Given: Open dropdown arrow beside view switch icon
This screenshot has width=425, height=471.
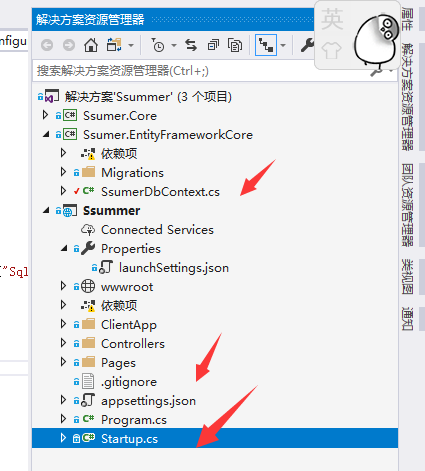Looking at the screenshot, I should click(131, 45).
